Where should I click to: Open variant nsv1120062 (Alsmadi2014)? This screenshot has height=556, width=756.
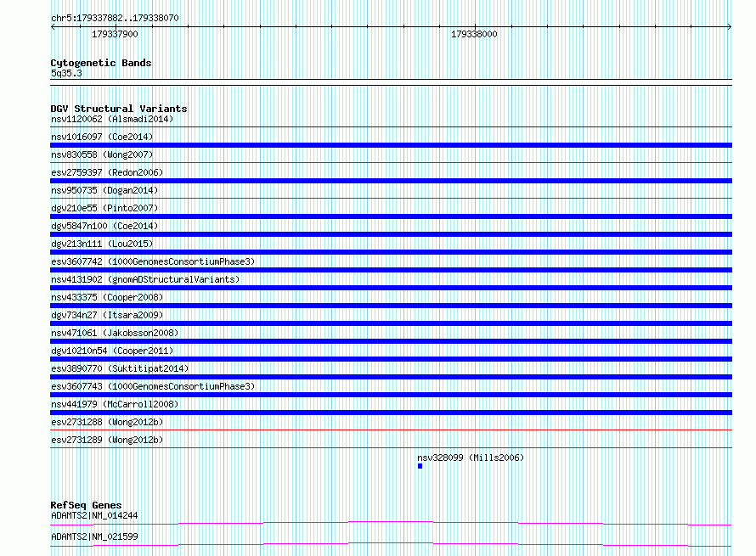(112, 119)
